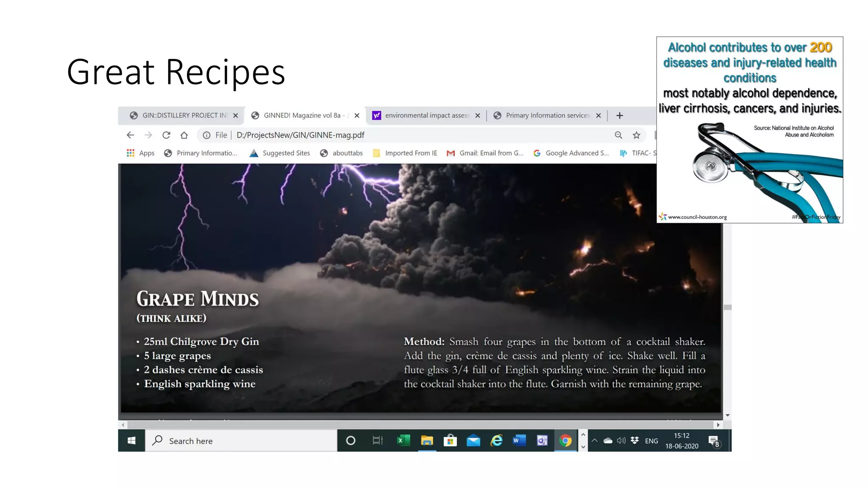Click the Cortana circle icon

pyautogui.click(x=351, y=441)
